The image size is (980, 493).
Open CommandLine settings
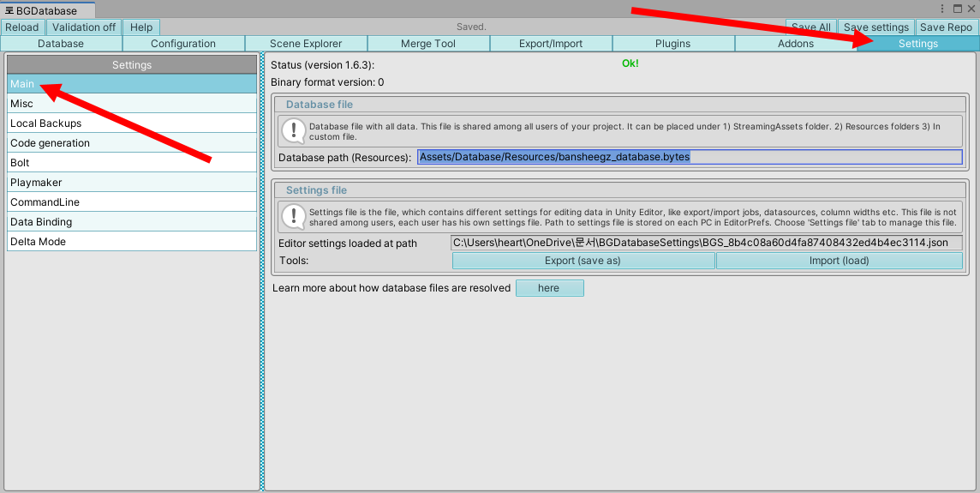(x=132, y=202)
